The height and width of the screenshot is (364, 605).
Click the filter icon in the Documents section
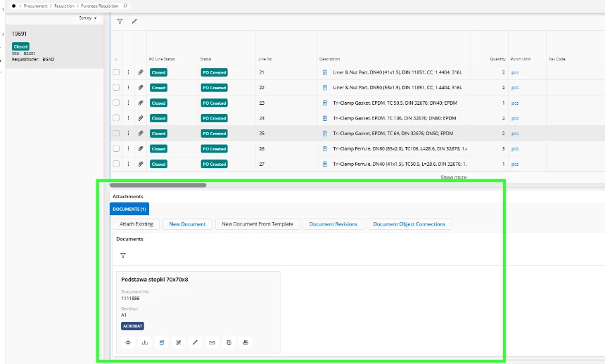(123, 256)
